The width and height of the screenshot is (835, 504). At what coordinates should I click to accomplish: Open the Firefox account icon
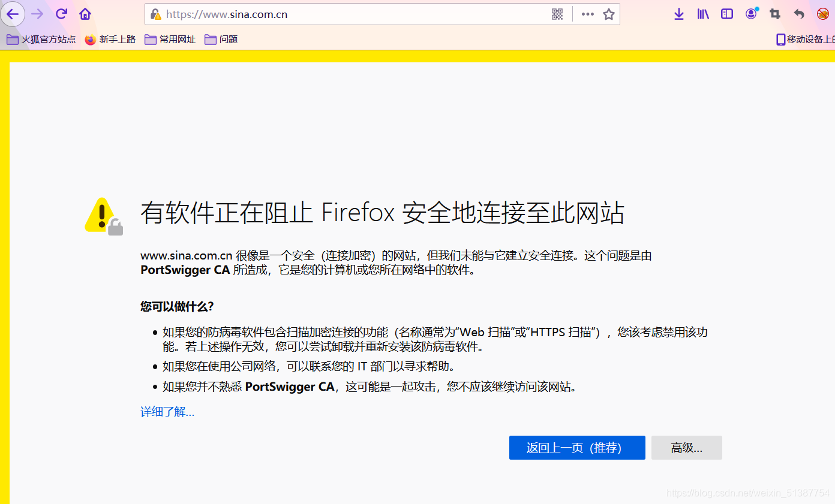[751, 14]
